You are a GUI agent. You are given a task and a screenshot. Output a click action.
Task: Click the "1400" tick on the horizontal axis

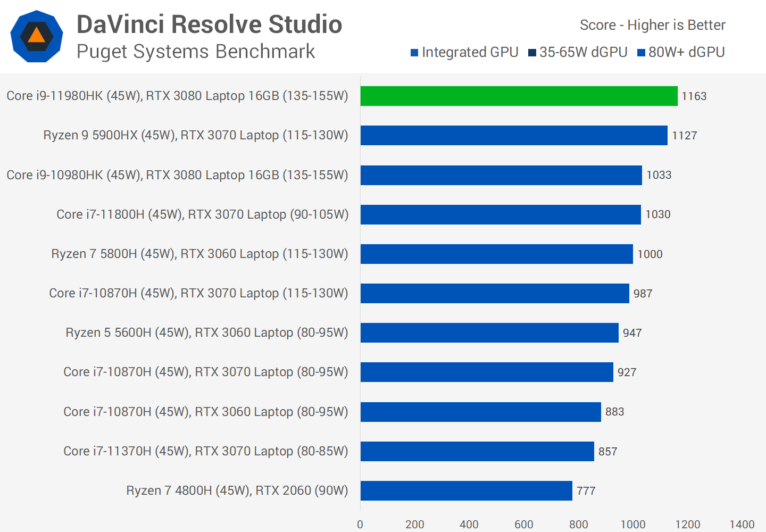(x=742, y=525)
